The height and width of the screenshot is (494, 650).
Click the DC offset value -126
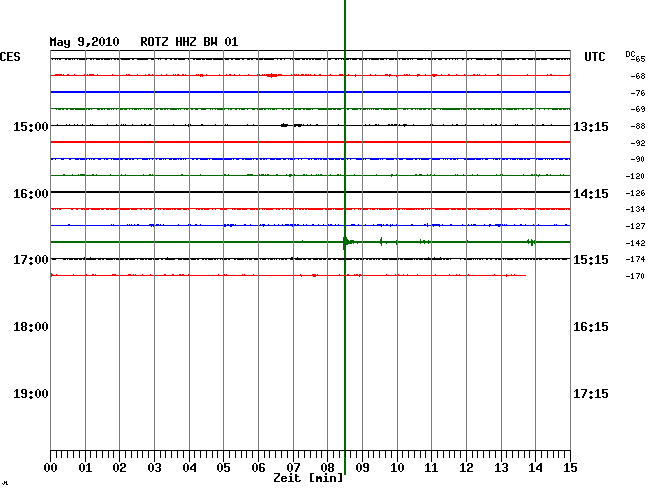tap(635, 193)
